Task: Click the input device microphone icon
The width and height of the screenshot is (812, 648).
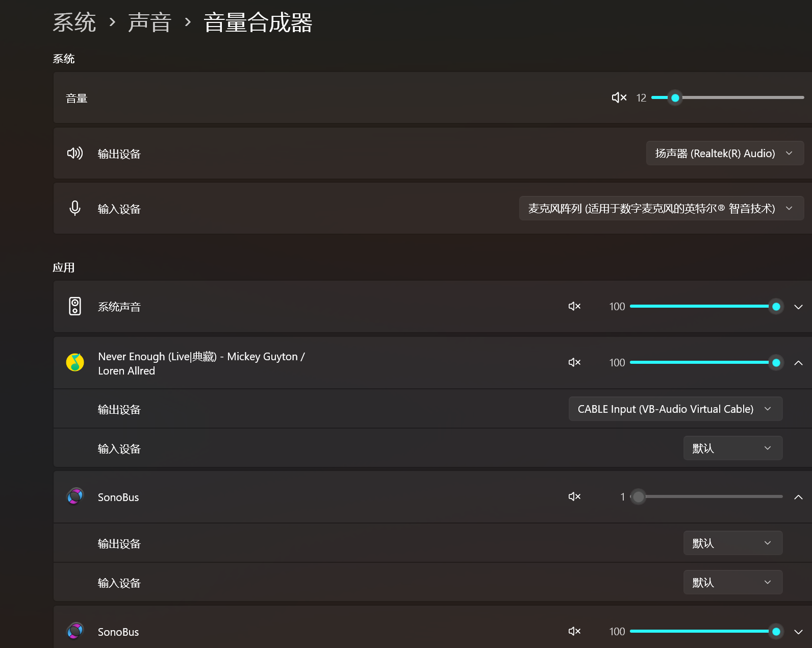Action: pos(75,208)
